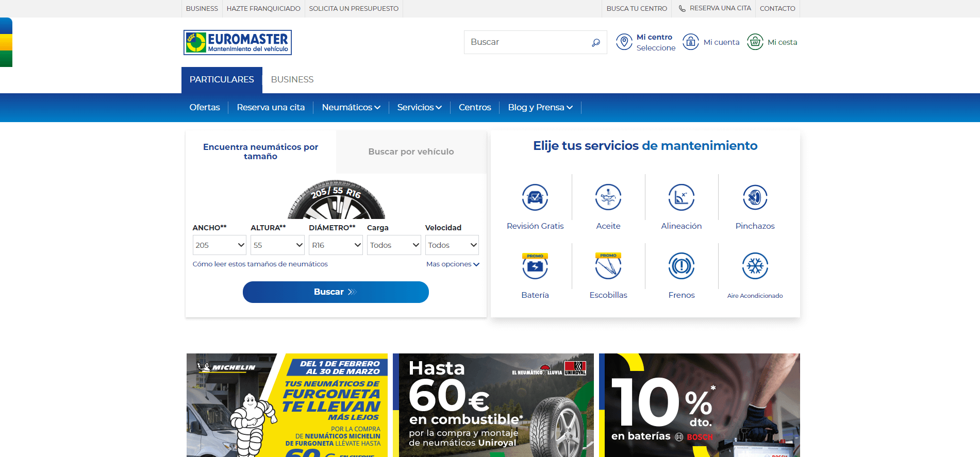Click the Mi centro location pin icon
Viewport: 980px width, 457px height.
(x=624, y=42)
